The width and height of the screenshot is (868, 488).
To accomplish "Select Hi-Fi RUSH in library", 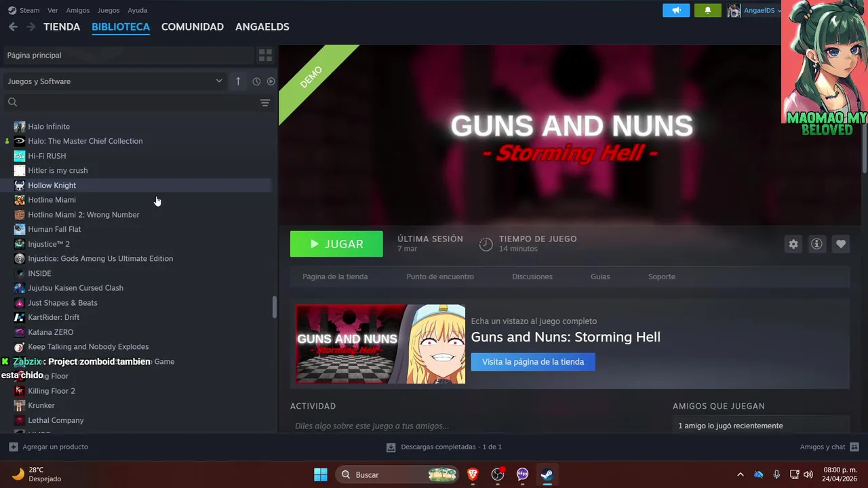I will point(47,156).
